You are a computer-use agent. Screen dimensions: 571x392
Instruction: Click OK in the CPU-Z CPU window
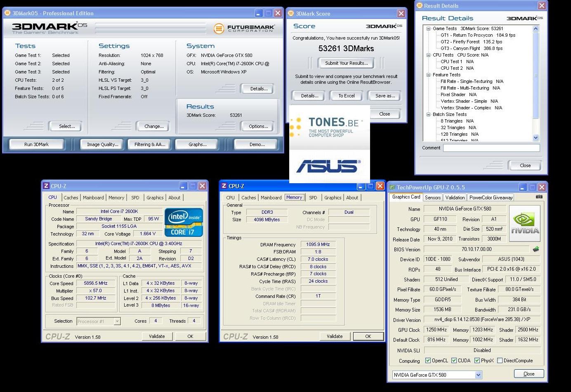(190, 336)
